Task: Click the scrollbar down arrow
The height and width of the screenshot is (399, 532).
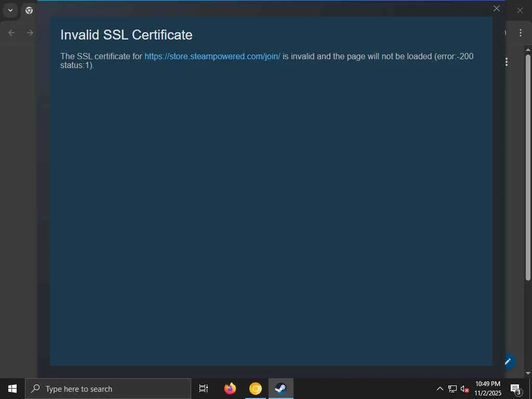Action: [528, 373]
